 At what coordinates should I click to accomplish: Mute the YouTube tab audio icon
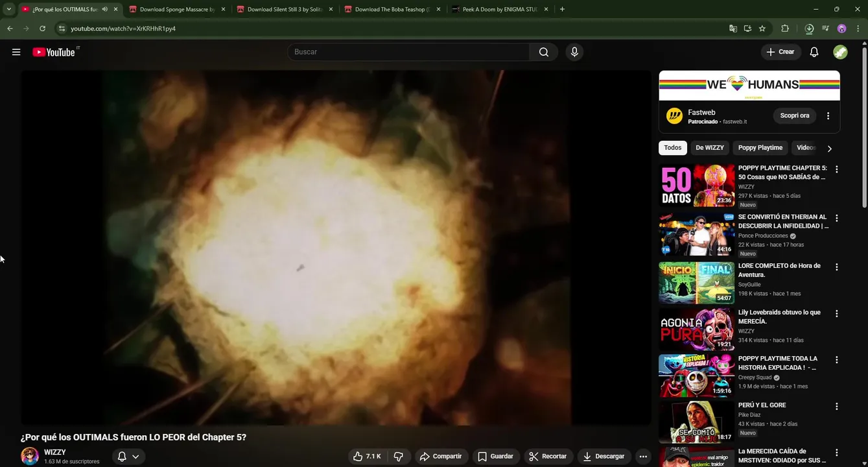(x=105, y=9)
